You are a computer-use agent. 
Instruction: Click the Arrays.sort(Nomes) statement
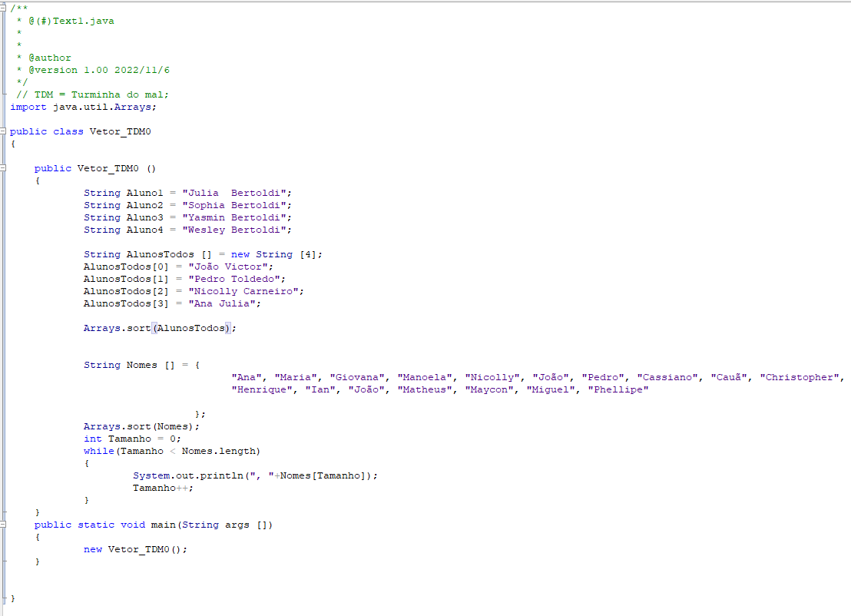click(141, 426)
